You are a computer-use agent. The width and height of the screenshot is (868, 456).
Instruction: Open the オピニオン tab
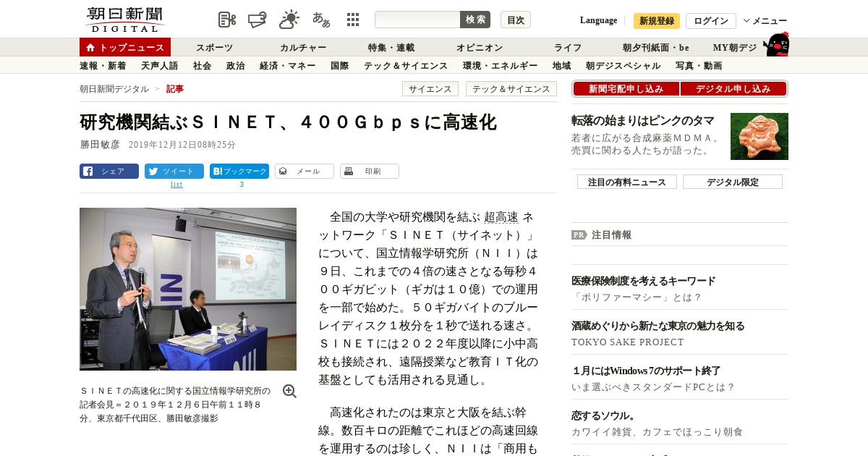(479, 48)
